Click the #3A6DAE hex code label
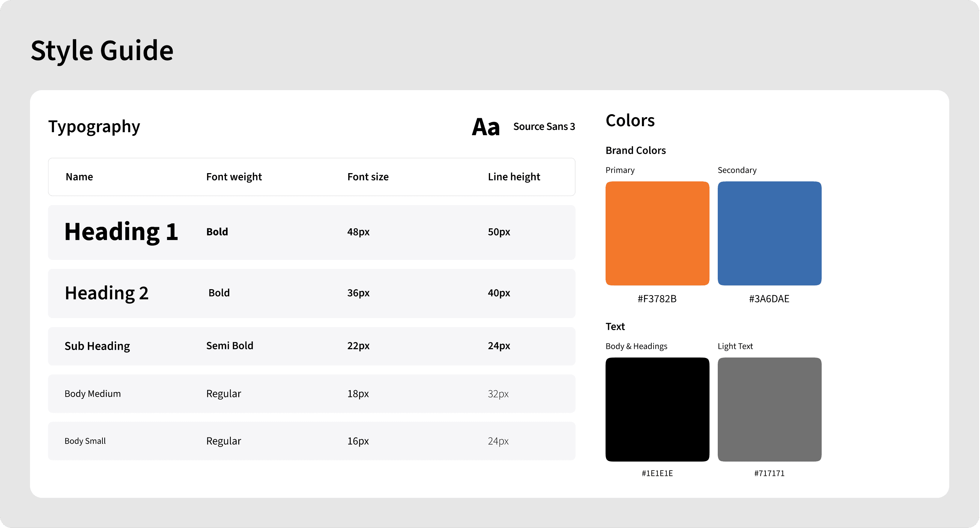The height and width of the screenshot is (528, 980). [769, 299]
